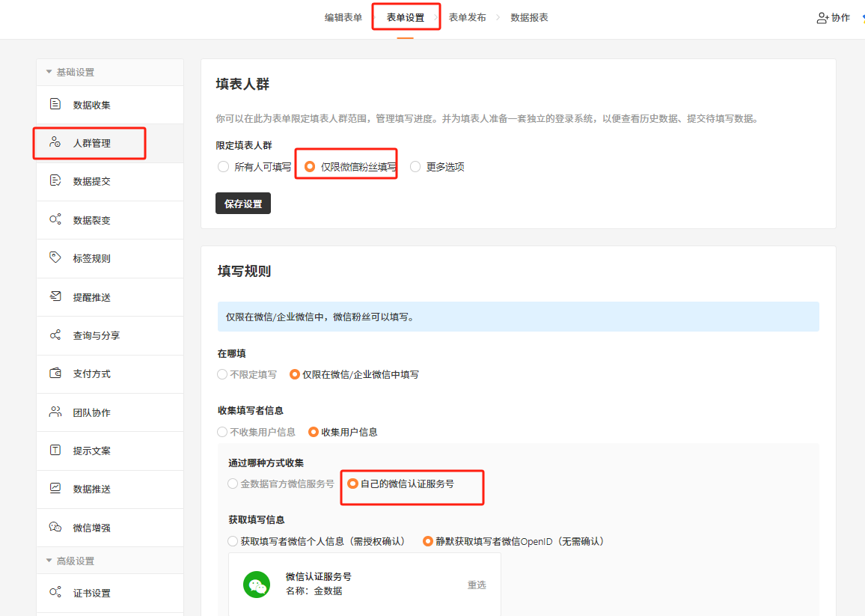Select 仅限微信粉丝填写 radio option

pos(310,167)
